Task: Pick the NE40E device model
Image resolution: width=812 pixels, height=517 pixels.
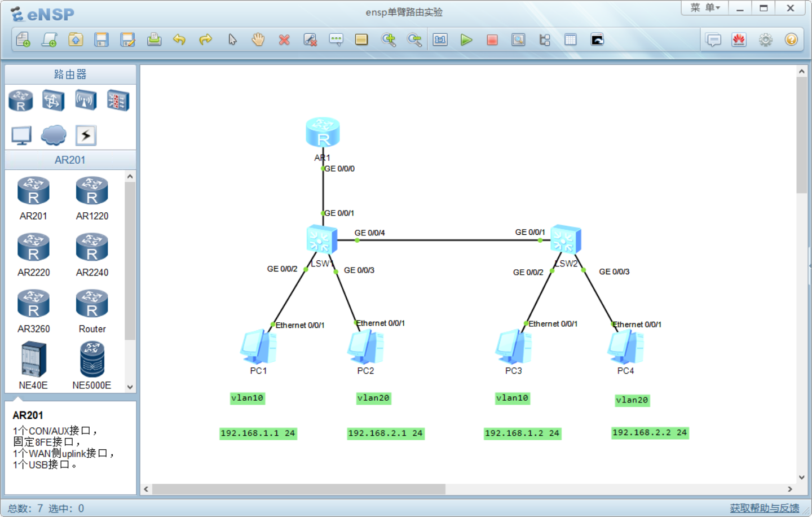Action: [33, 366]
